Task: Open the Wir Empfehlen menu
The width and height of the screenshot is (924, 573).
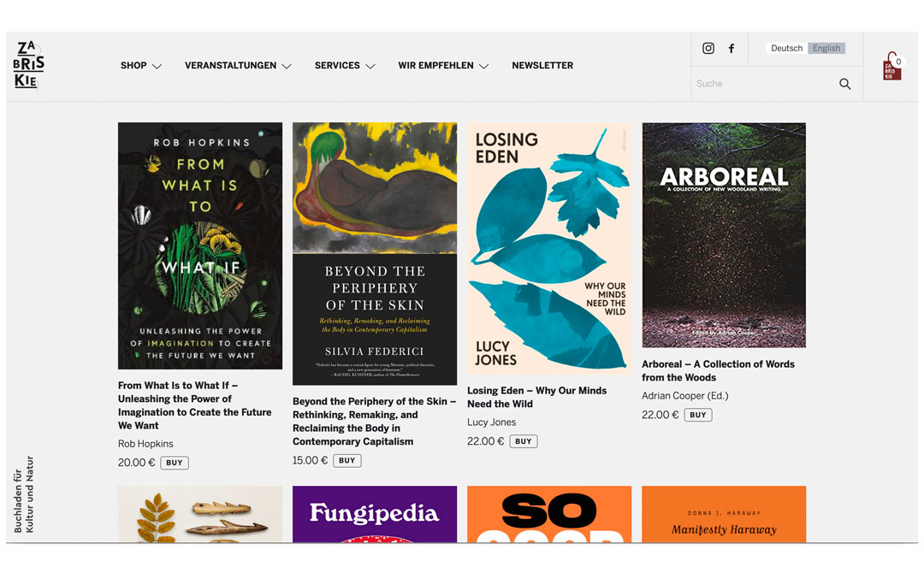Action: tap(443, 65)
